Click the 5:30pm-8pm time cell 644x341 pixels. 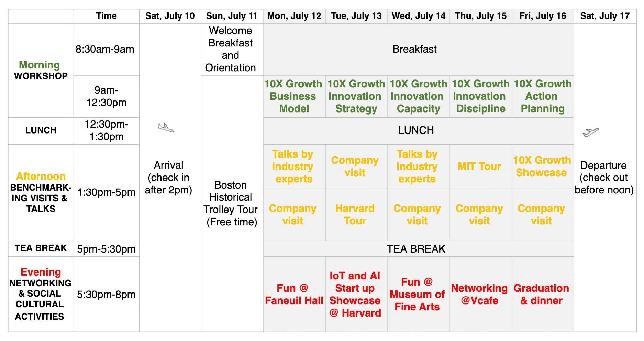pos(106,294)
